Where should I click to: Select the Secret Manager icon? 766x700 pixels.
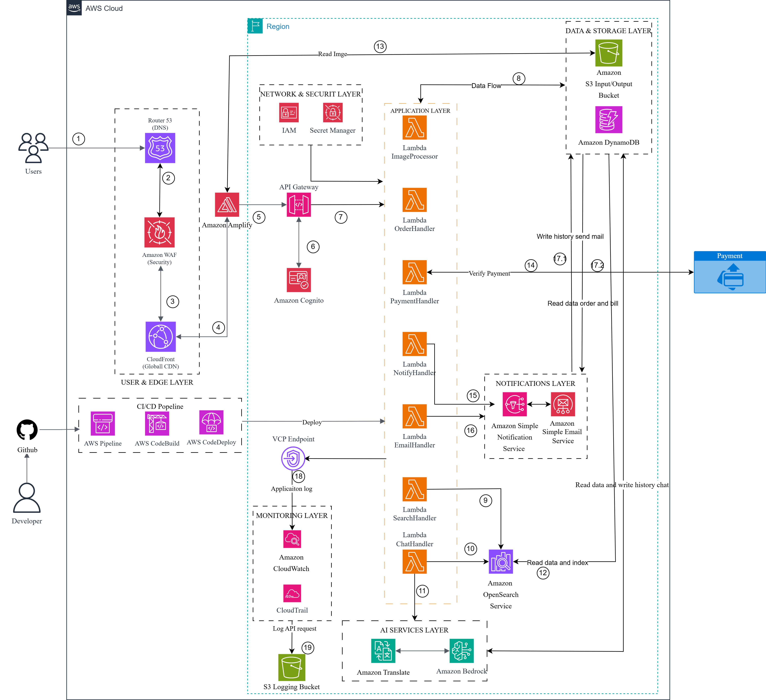333,112
